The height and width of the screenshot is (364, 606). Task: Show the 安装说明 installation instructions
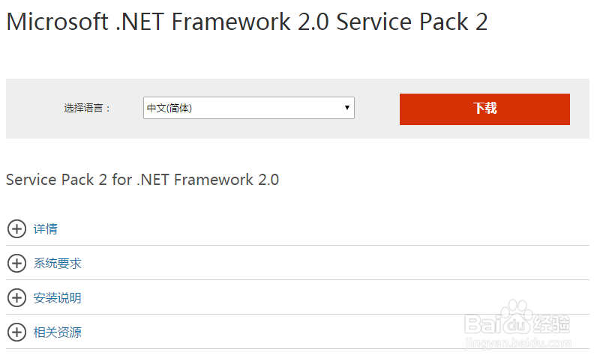(x=57, y=297)
